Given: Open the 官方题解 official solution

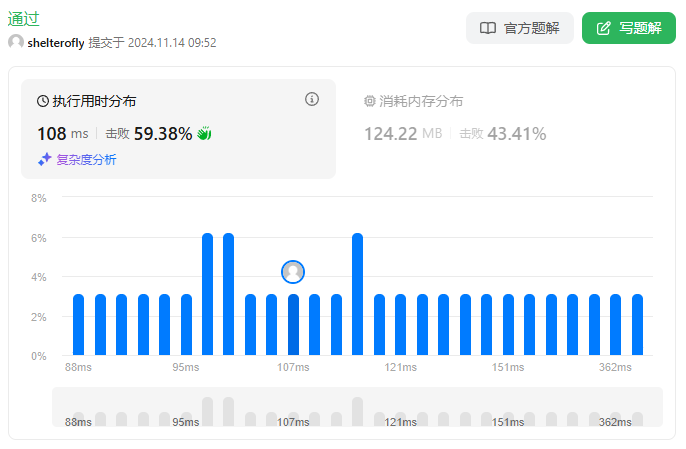Looking at the screenshot, I should (519, 28).
